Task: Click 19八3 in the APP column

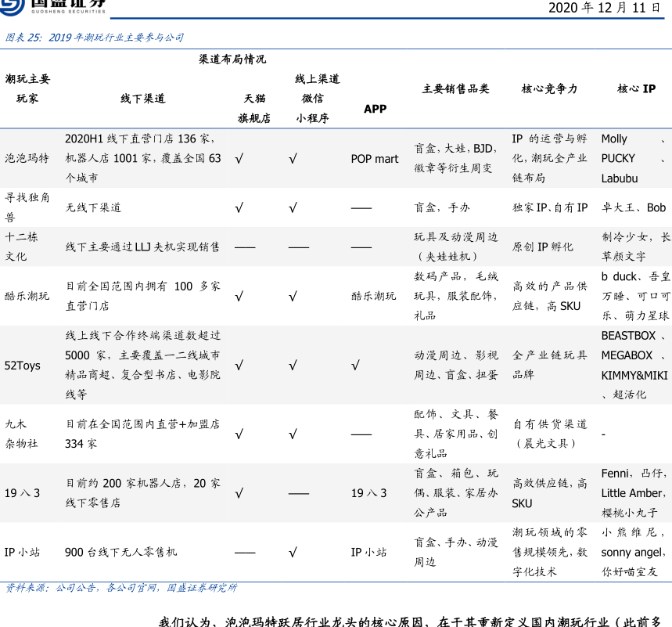Action: [x=368, y=493]
